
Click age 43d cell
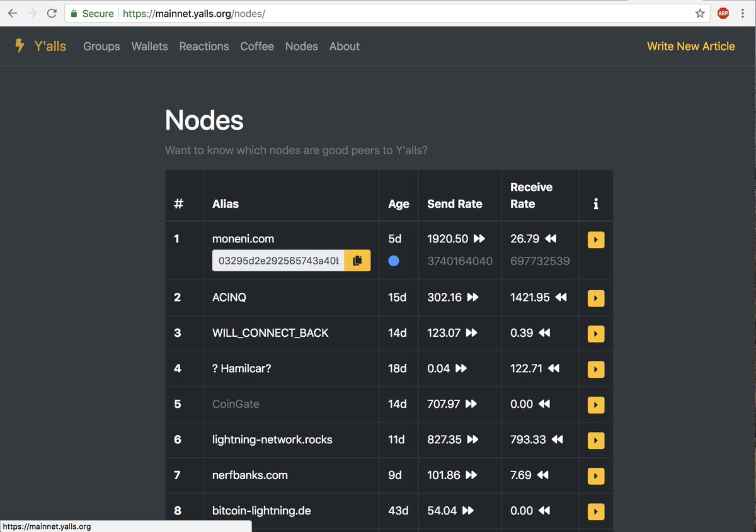[x=399, y=511]
